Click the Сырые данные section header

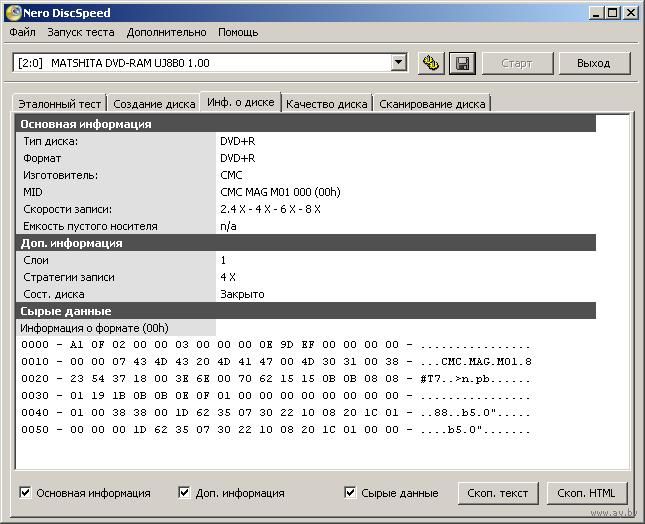306,311
